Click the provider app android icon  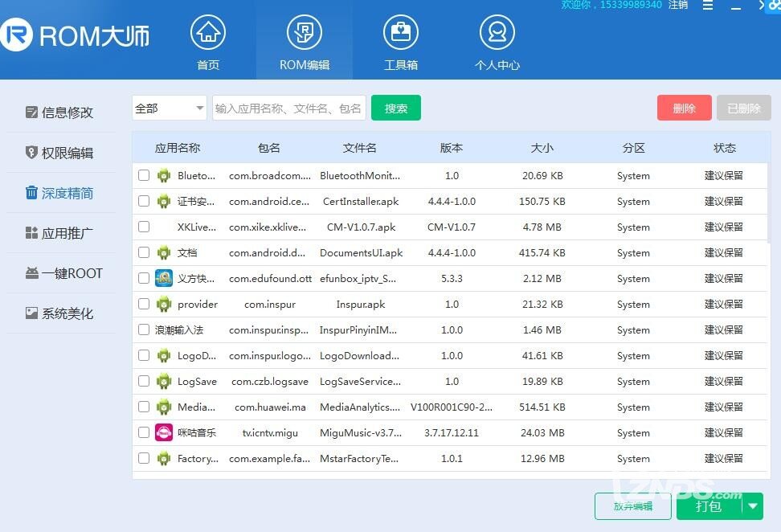click(x=164, y=305)
